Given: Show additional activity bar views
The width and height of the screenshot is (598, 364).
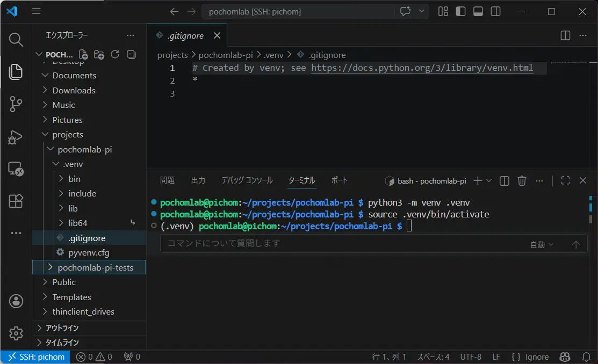Looking at the screenshot, I should [x=16, y=233].
